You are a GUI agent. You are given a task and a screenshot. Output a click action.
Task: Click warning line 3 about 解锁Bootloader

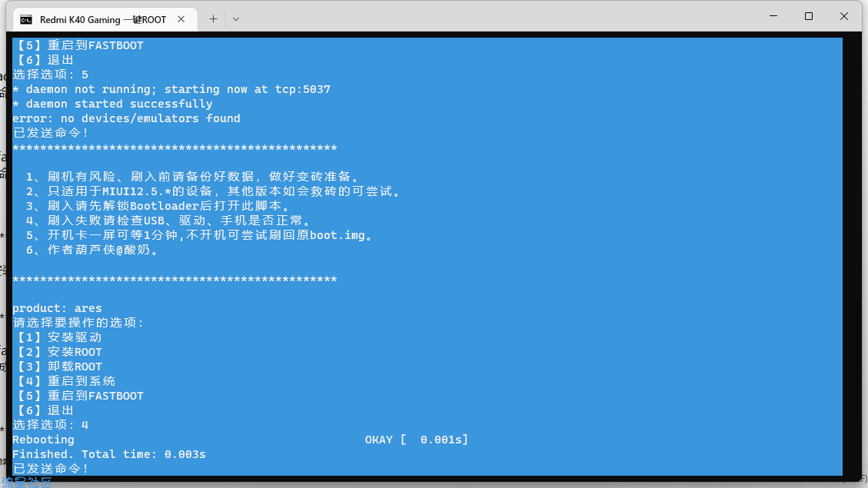[158, 206]
